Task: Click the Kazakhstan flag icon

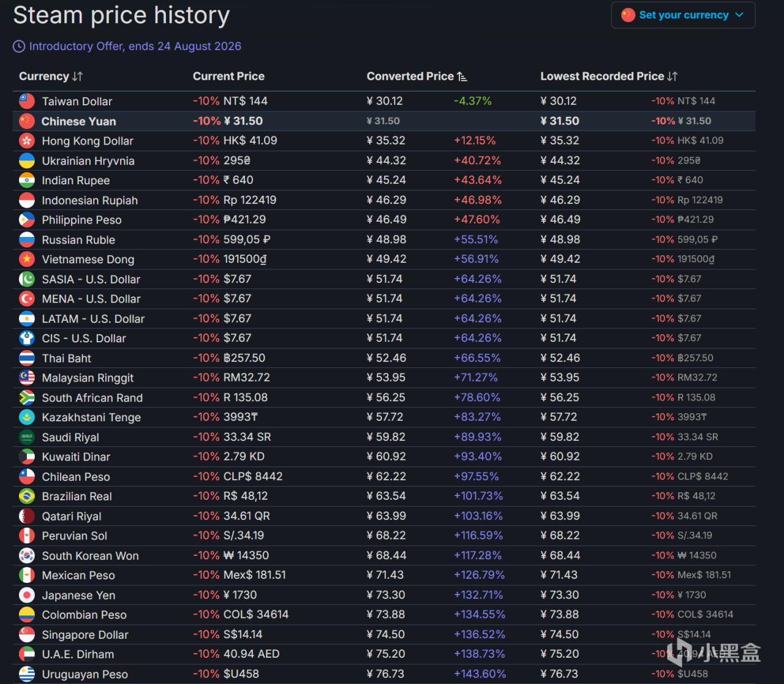Action: 27,417
